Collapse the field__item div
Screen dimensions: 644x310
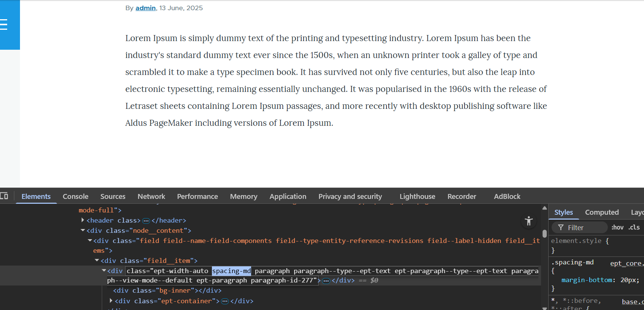click(97, 261)
